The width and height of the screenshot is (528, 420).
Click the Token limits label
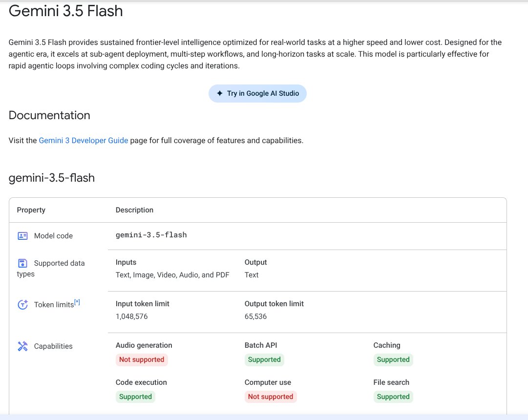tap(54, 305)
